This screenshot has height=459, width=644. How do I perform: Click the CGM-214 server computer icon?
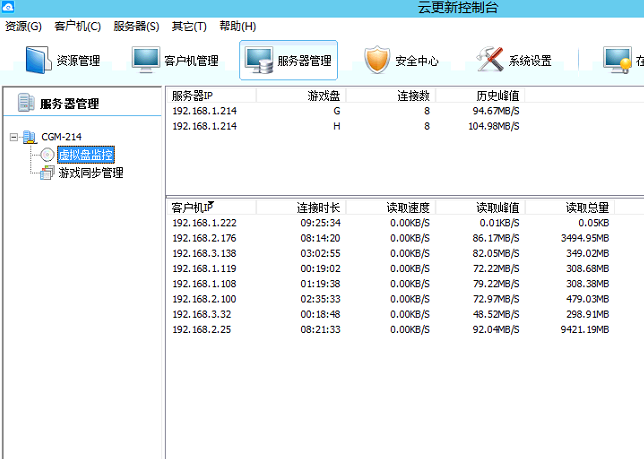coord(30,137)
